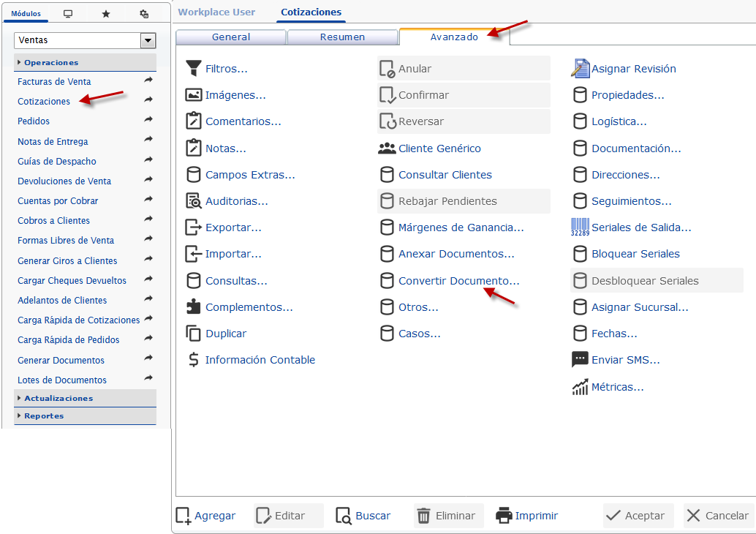Click share arrow next to Cuentas por Cobrar

(x=148, y=199)
